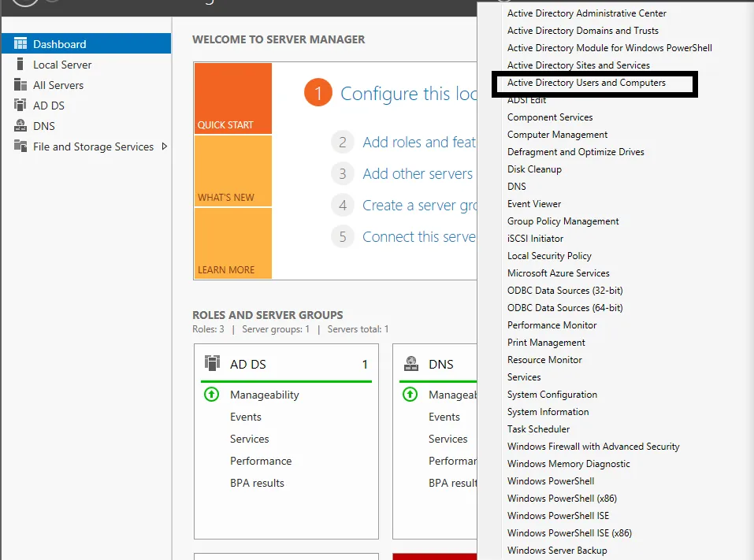Open Active Directory Module for Windows PowerShell
Viewport: 754px width, 560px height.
click(x=610, y=48)
